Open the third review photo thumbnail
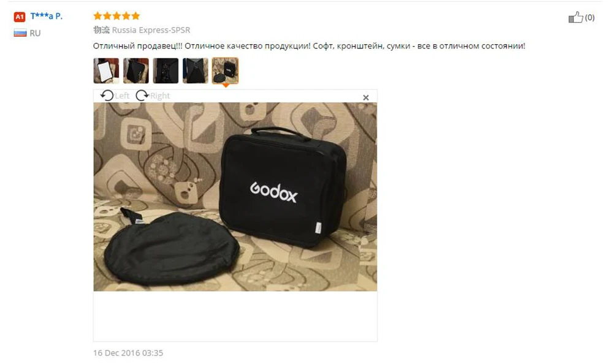Image resolution: width=613 pixels, height=364 pixels. (x=166, y=70)
